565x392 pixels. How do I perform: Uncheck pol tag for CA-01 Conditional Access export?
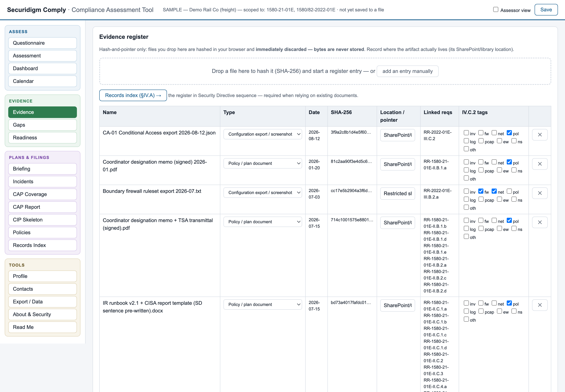(509, 133)
